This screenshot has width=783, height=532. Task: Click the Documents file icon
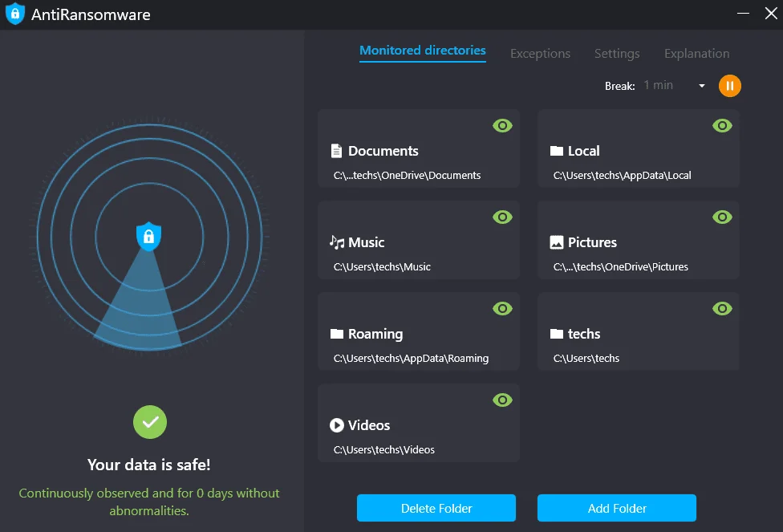(337, 151)
